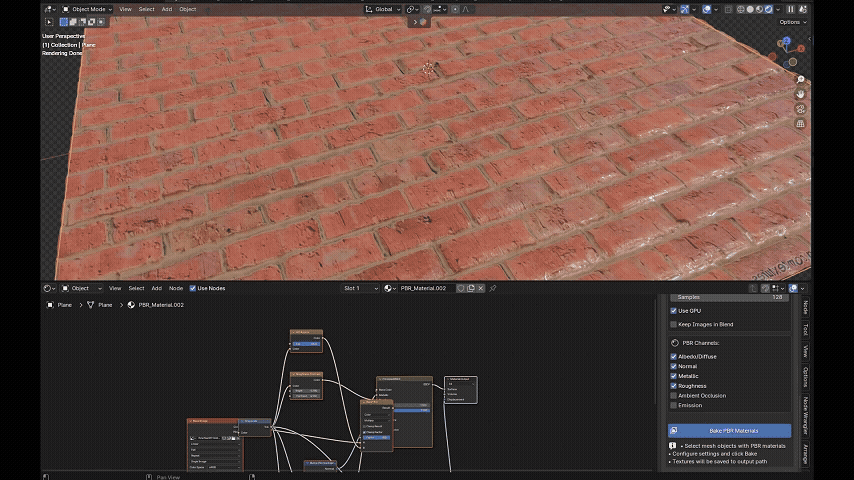The height and width of the screenshot is (480, 854).
Task: Pin the node tree with pin icon
Action: [x=493, y=288]
